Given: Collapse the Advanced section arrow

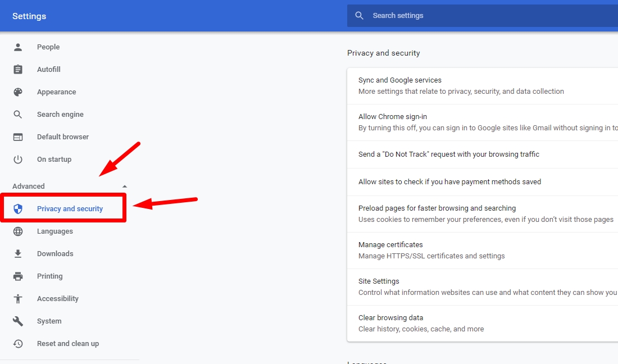Looking at the screenshot, I should pos(125,186).
